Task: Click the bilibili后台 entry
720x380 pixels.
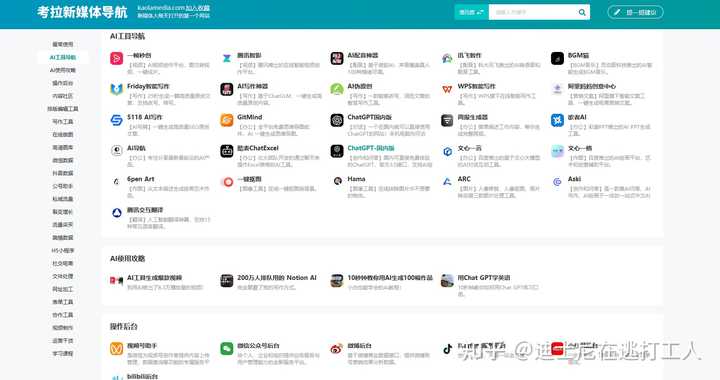Action: (x=142, y=376)
